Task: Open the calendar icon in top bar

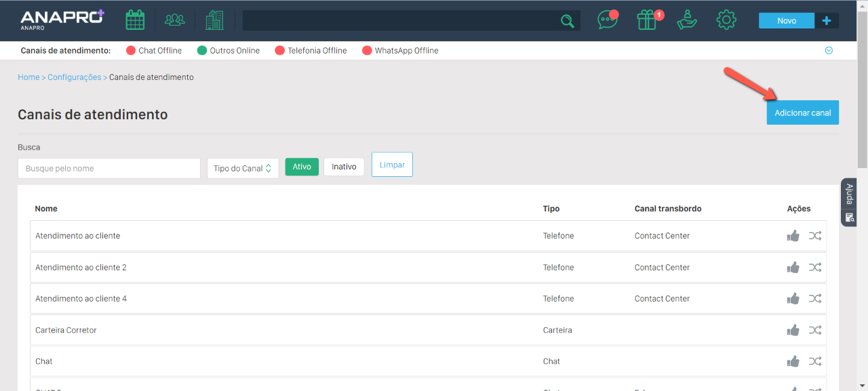Action: coord(135,20)
